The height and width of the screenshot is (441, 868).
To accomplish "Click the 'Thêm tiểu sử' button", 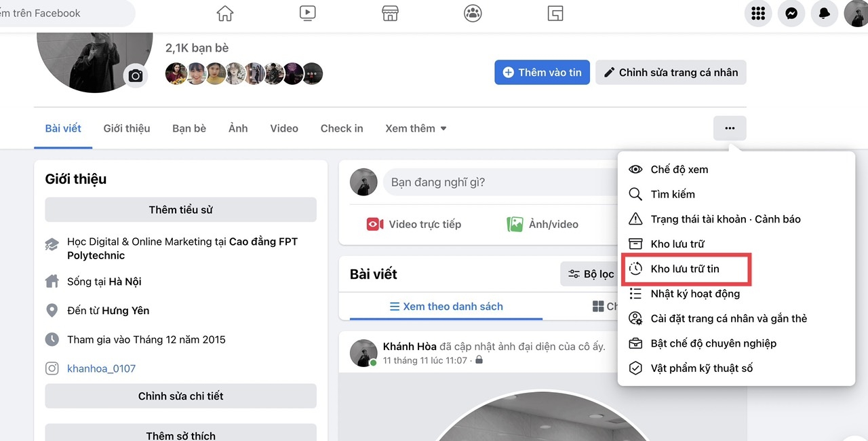I will pyautogui.click(x=180, y=210).
